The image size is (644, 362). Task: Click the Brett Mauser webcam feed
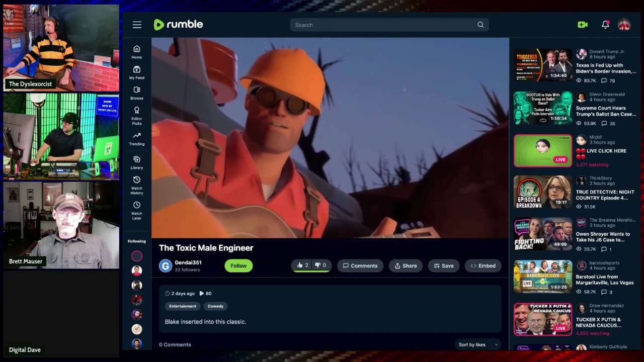61,225
